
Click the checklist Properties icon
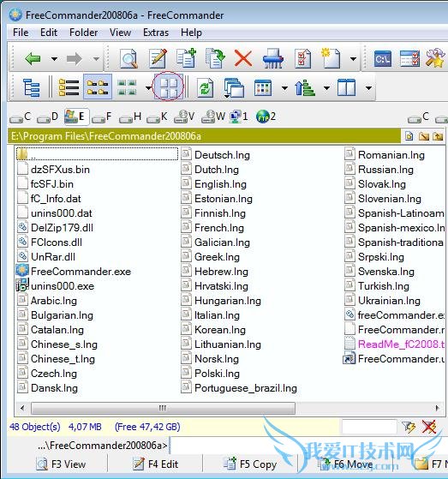click(x=302, y=58)
